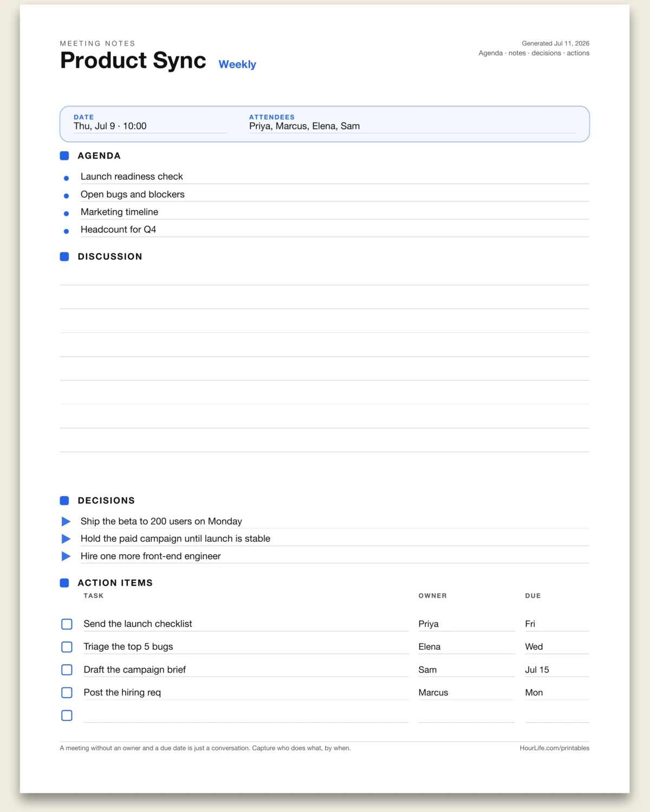
Task: Tick the Triage the top 5 bugs checkbox
Action: coord(67,647)
